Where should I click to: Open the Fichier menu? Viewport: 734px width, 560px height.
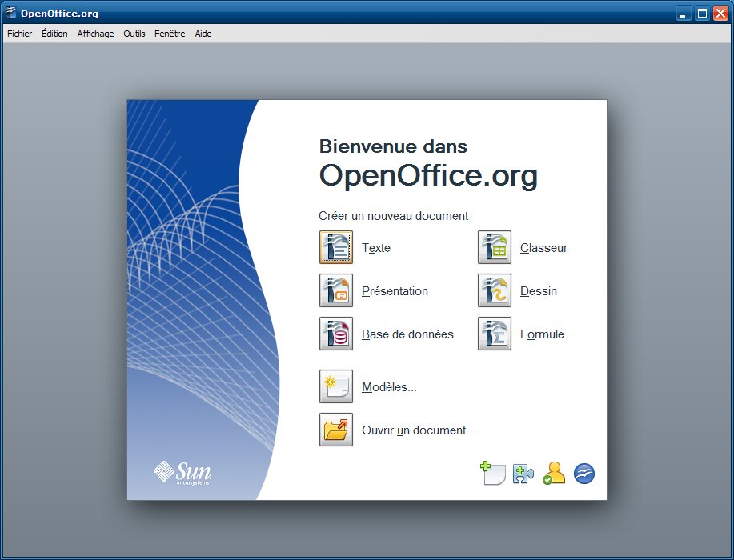20,34
